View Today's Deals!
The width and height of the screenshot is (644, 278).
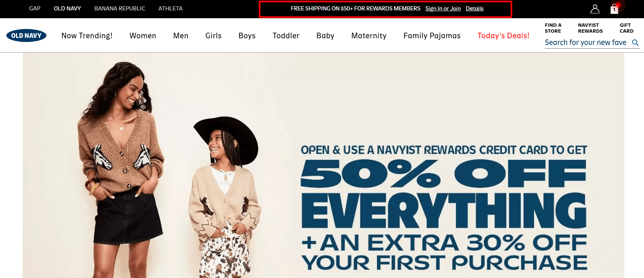click(x=503, y=36)
